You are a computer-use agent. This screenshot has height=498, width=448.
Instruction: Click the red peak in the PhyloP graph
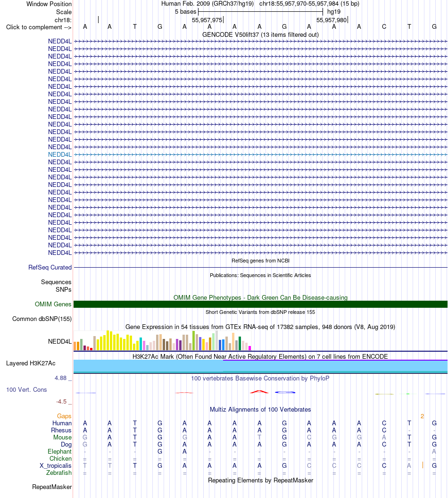coord(259,392)
